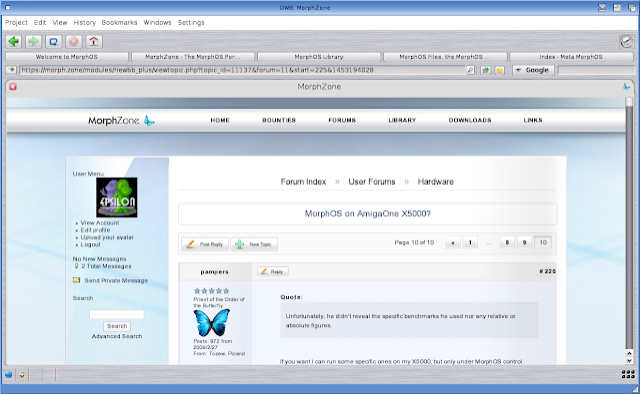Reload the page with the blue refresh icon
Viewport: 640px width, 394px height.
point(53,42)
